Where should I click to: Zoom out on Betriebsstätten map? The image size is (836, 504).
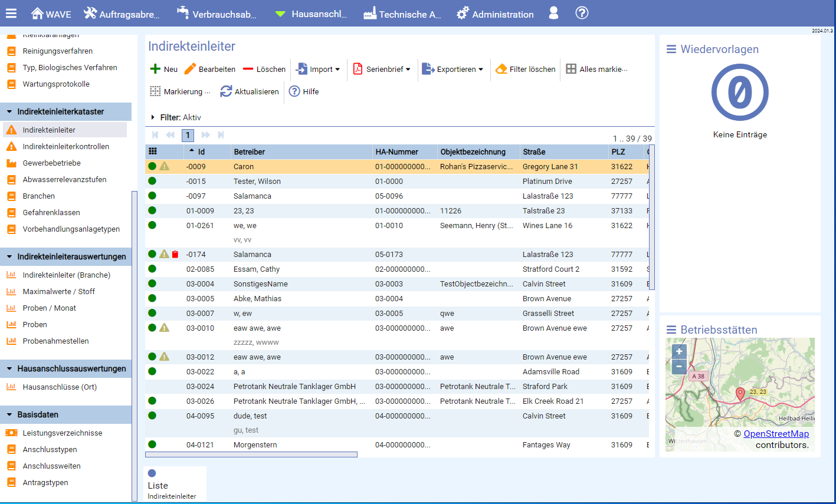pos(679,367)
